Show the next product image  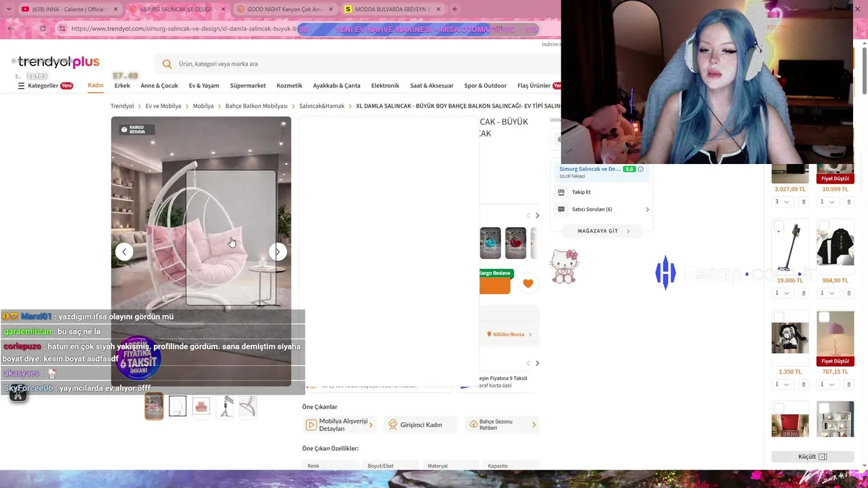tap(277, 252)
